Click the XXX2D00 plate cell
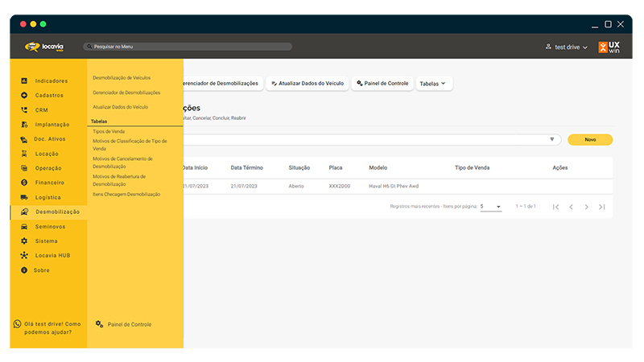 point(339,186)
